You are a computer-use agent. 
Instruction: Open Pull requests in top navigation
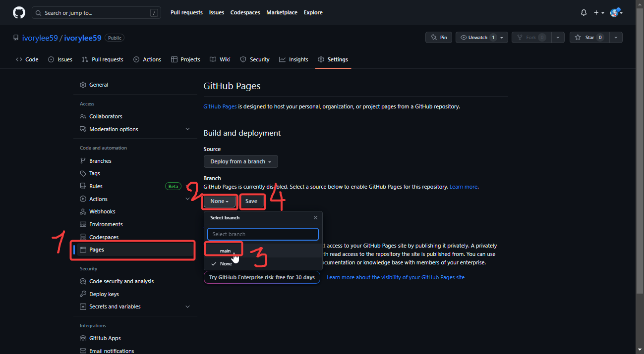[186, 13]
